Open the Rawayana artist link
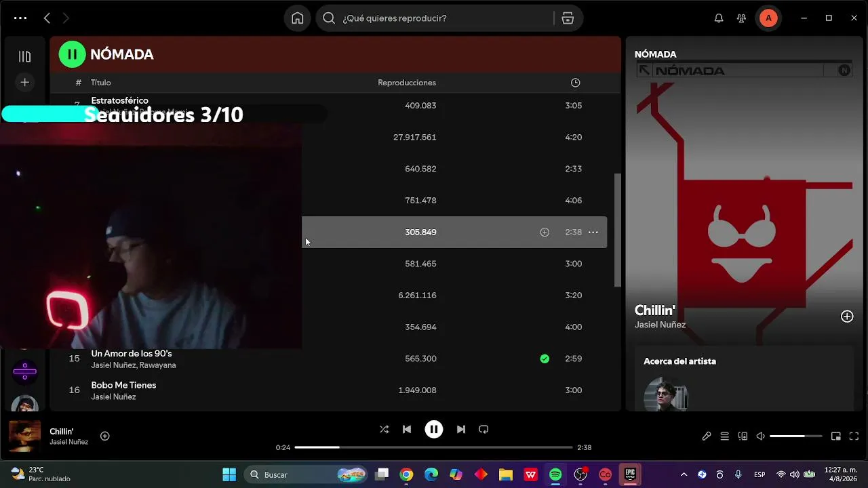Viewport: 868px width, 488px height. coord(157,365)
